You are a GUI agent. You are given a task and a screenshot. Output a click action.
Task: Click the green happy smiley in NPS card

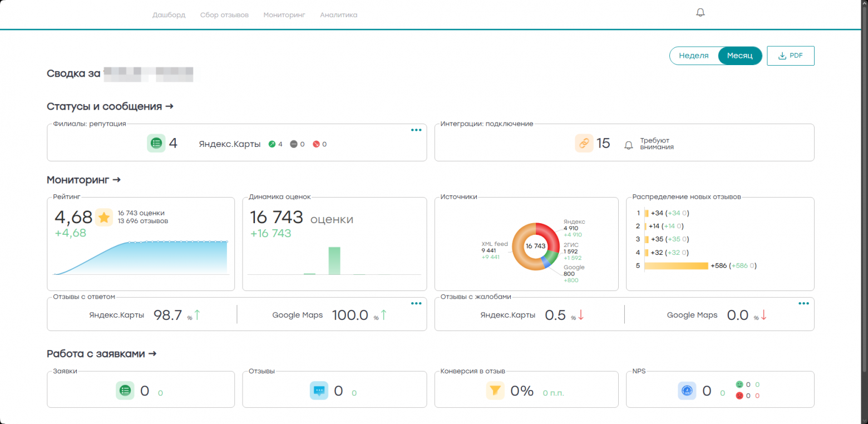(739, 384)
